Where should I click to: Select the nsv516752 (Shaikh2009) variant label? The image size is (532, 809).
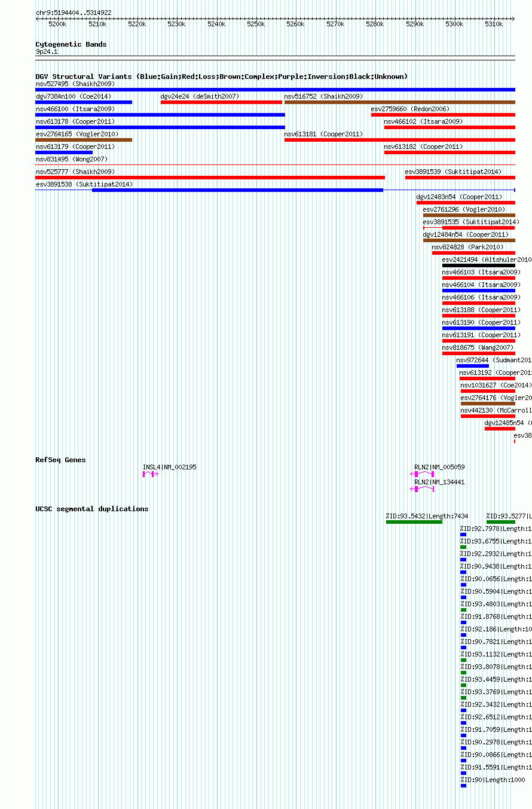coord(323,96)
